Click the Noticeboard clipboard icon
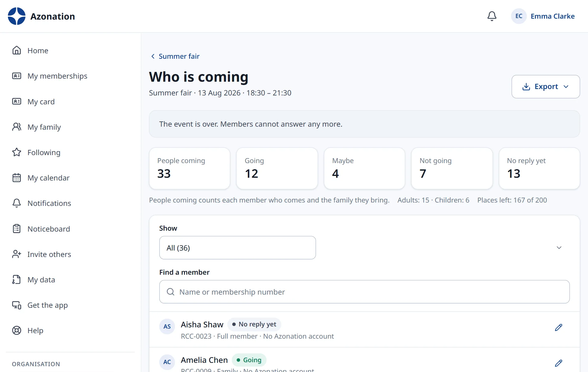Image resolution: width=588 pixels, height=372 pixels. [17, 229]
